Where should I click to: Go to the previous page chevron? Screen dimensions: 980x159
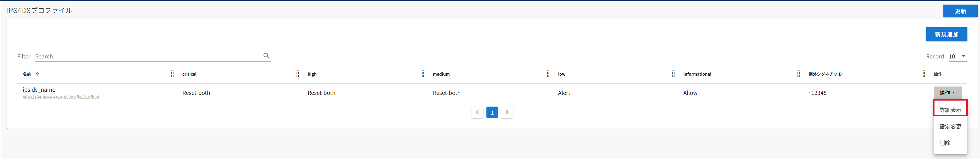click(x=477, y=113)
